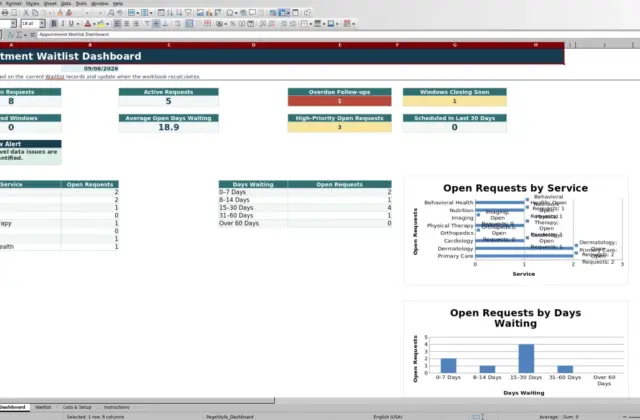Click the Sort Descending icon

(x=179, y=13)
